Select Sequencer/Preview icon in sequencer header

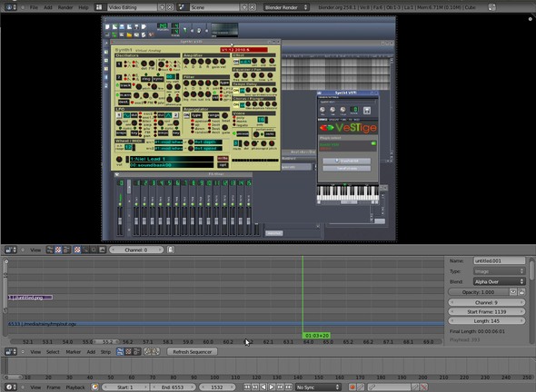pos(136,352)
